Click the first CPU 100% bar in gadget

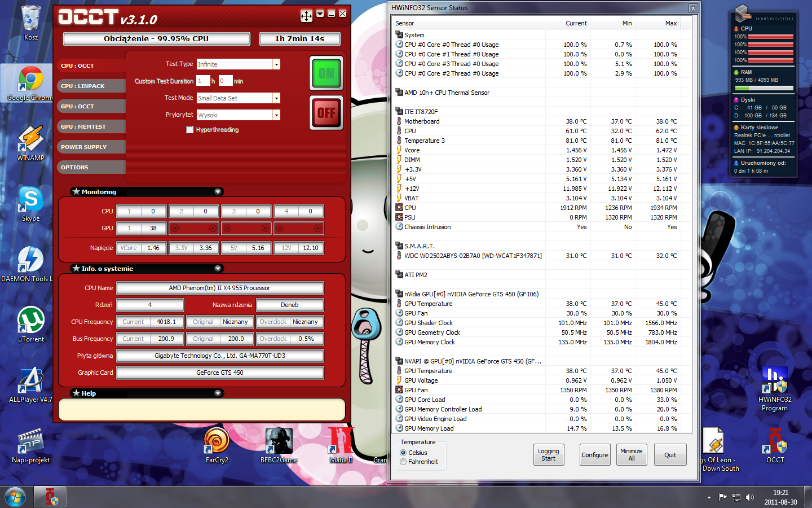(x=771, y=37)
